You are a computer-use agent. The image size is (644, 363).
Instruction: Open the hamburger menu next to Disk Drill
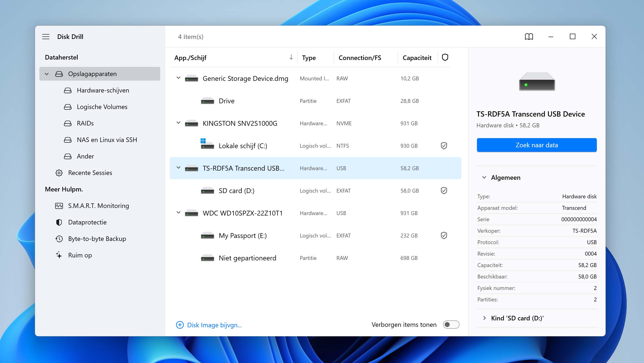pyautogui.click(x=46, y=37)
